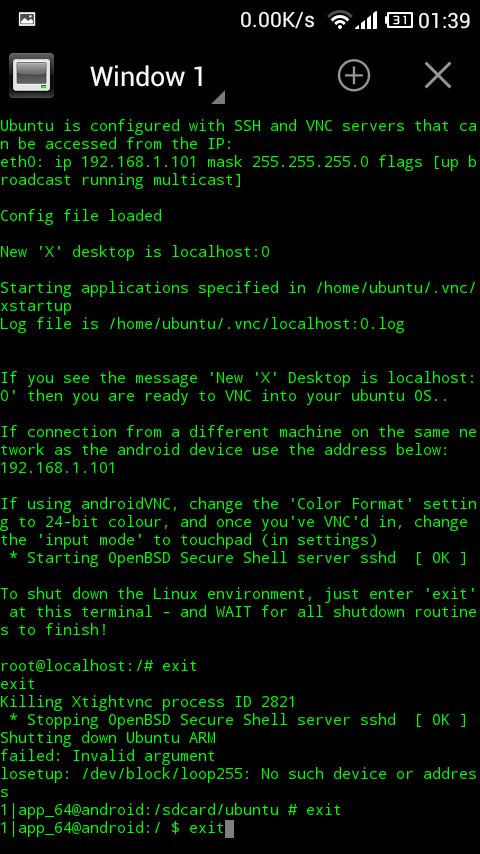The height and width of the screenshot is (854, 480).
Task: Tap the terminal cursor after the last exit
Action: click(x=229, y=829)
